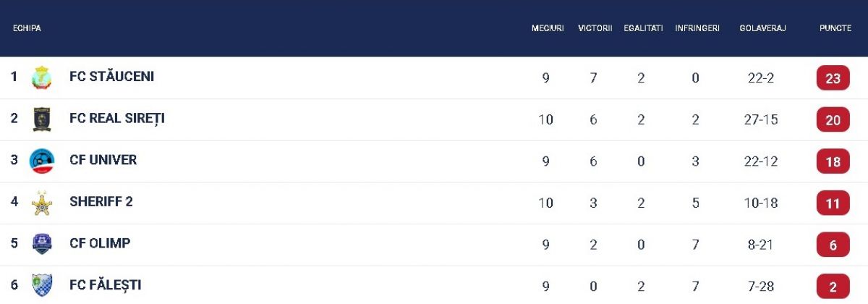
Task: Click the Infringeri column header
Action: click(x=697, y=28)
